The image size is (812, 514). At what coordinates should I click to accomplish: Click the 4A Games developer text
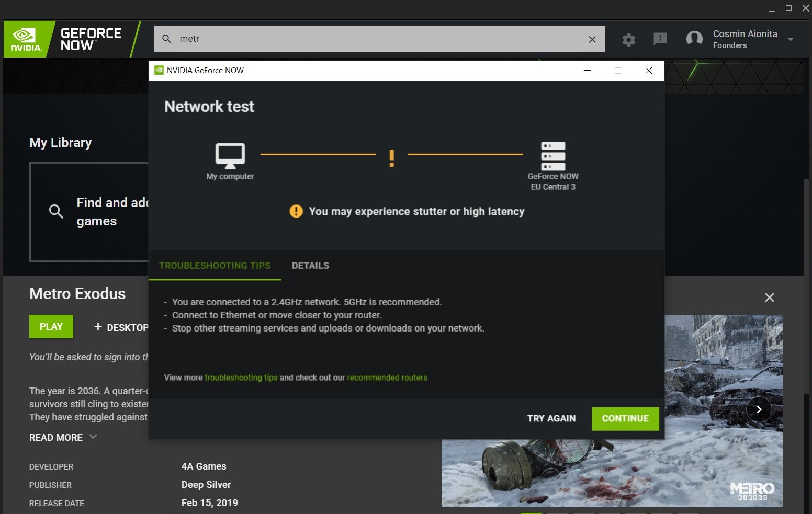[204, 466]
